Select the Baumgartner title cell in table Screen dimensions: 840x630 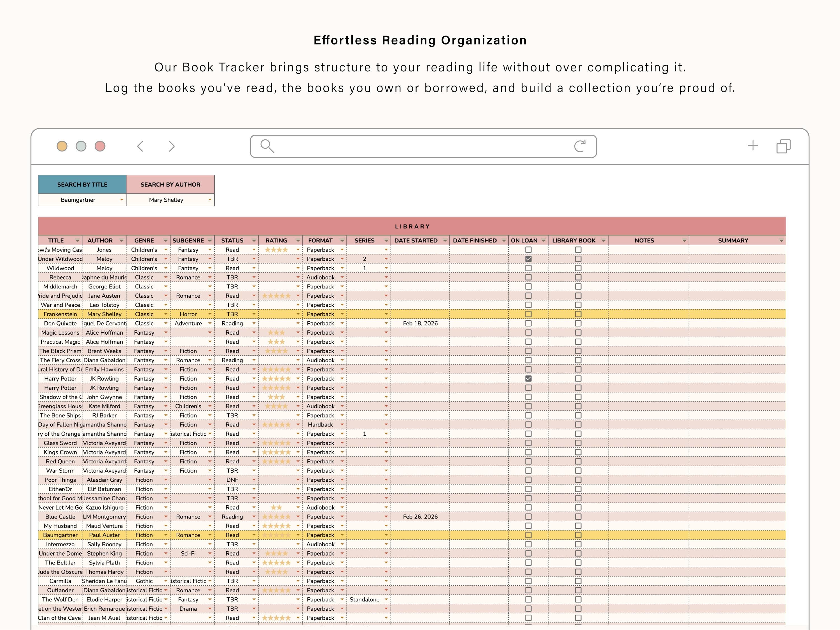pyautogui.click(x=60, y=535)
